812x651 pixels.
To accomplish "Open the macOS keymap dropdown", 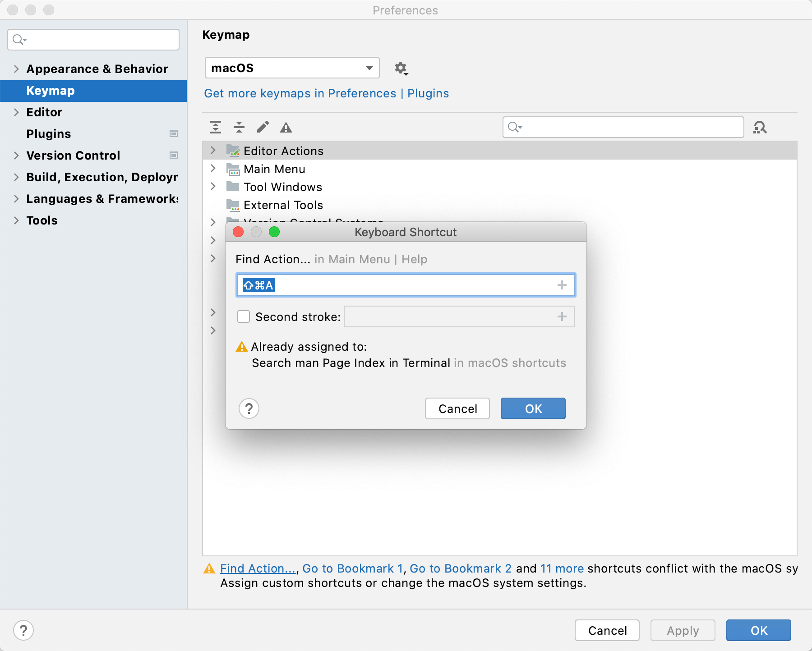I will 292,68.
